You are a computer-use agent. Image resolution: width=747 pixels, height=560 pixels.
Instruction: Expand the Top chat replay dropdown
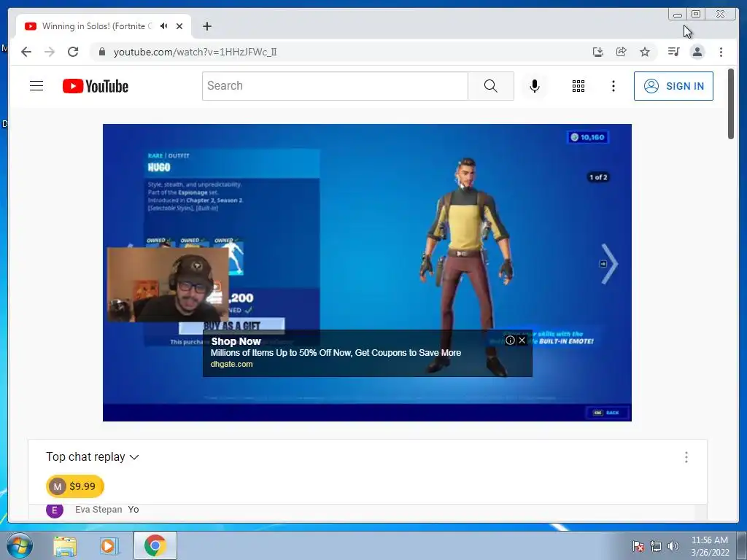click(93, 456)
